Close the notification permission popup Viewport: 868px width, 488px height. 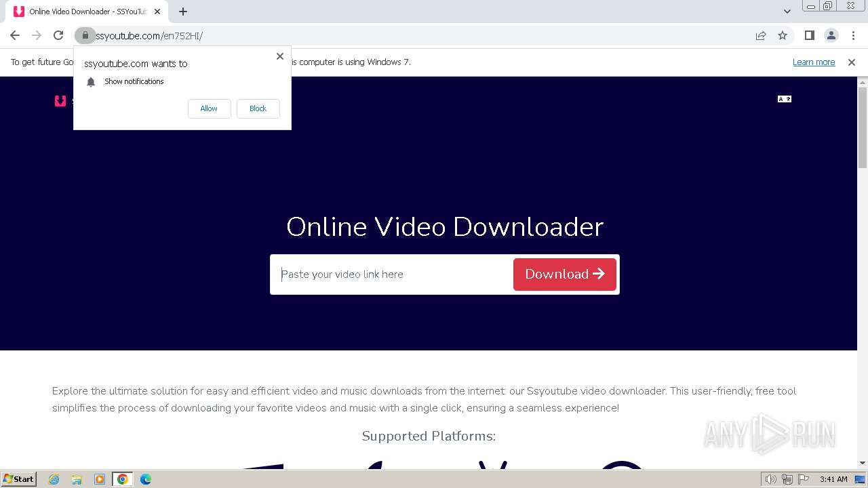[280, 56]
